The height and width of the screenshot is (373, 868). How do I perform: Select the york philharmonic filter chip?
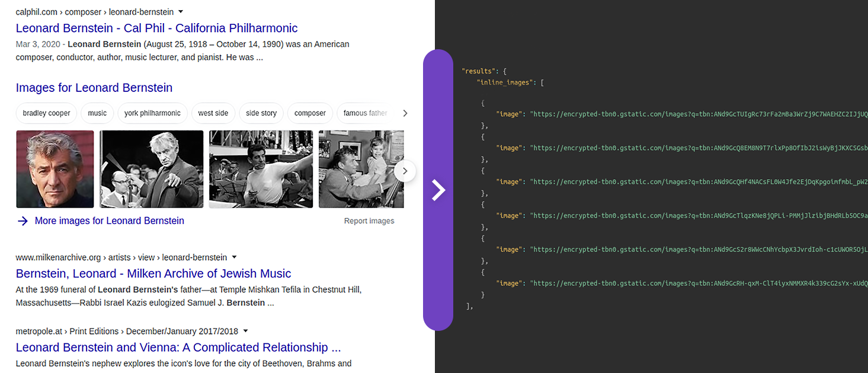(151, 113)
